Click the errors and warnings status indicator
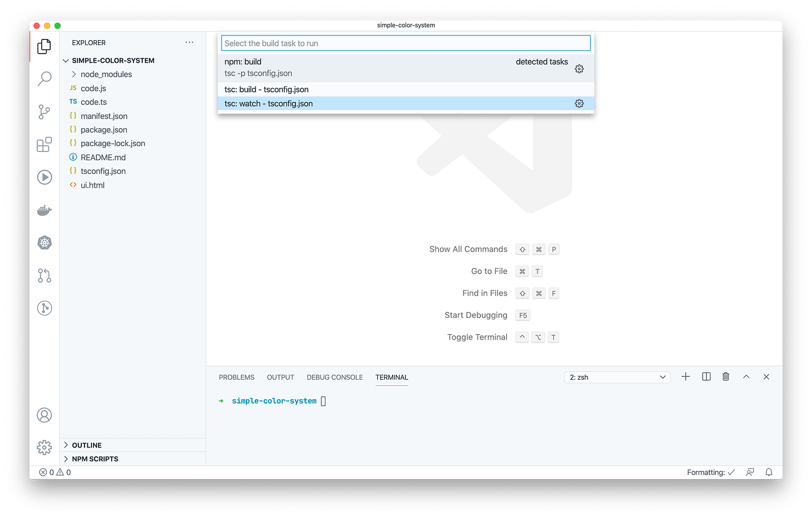Image resolution: width=812 pixels, height=518 pixels. click(x=55, y=473)
